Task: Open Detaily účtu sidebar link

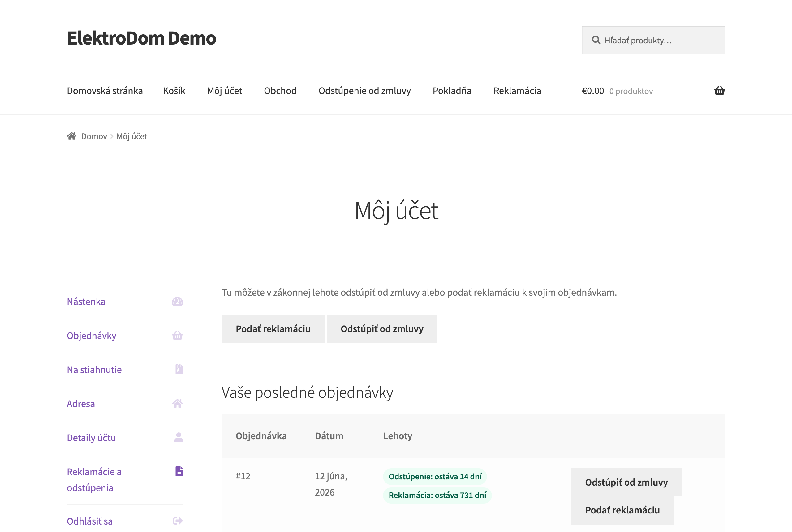Action: [91, 437]
